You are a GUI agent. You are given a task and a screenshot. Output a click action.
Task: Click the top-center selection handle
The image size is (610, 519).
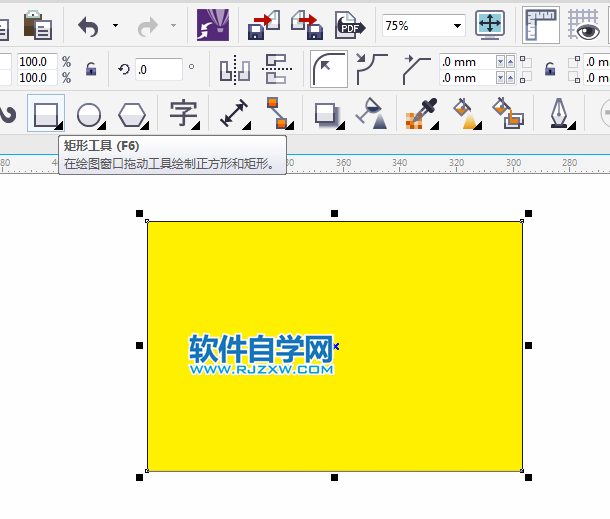(334, 213)
